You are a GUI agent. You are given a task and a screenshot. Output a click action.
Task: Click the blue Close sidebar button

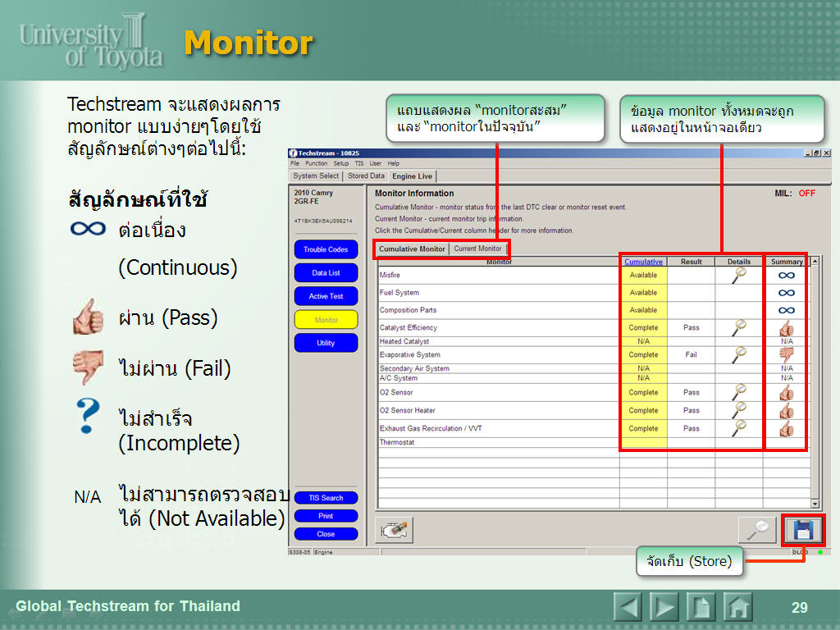(326, 534)
